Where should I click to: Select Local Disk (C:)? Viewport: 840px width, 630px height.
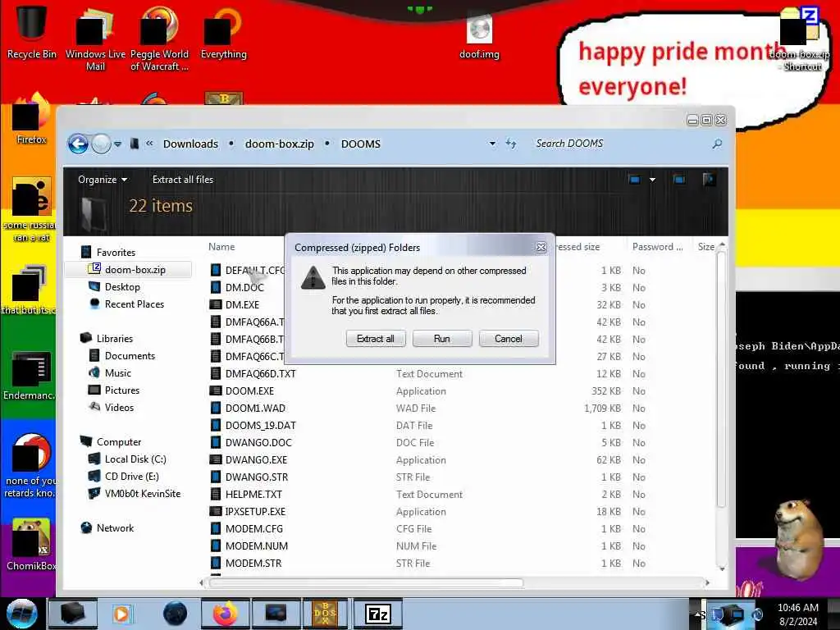[135, 459]
